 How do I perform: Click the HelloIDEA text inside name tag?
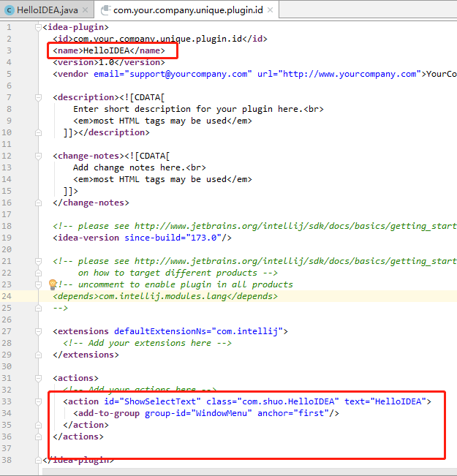point(106,50)
